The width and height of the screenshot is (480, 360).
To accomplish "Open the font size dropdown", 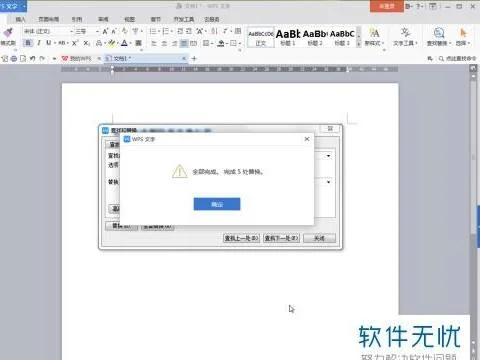I will [97, 31].
